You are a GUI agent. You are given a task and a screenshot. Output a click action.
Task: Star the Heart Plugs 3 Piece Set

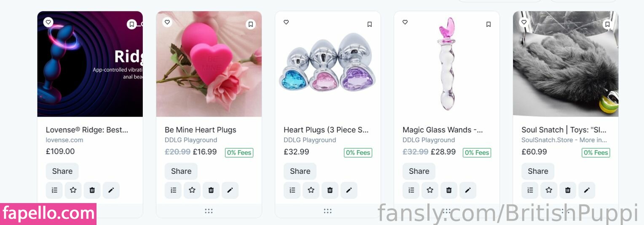[x=311, y=190]
